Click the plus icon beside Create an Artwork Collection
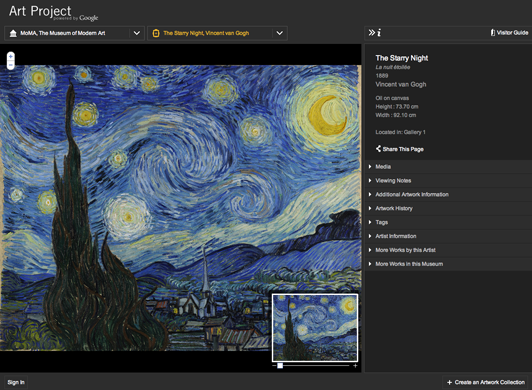The height and width of the screenshot is (390, 532). pyautogui.click(x=449, y=382)
